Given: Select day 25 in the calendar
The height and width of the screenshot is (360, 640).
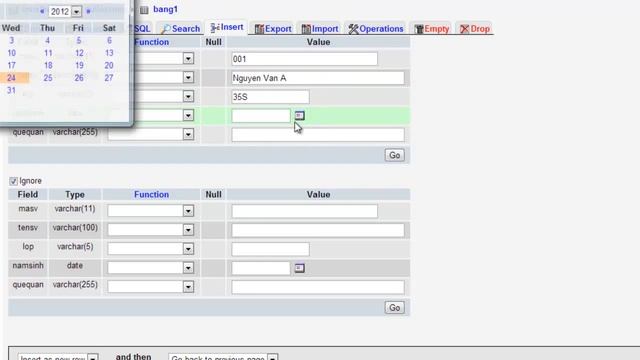Looking at the screenshot, I should [48, 78].
